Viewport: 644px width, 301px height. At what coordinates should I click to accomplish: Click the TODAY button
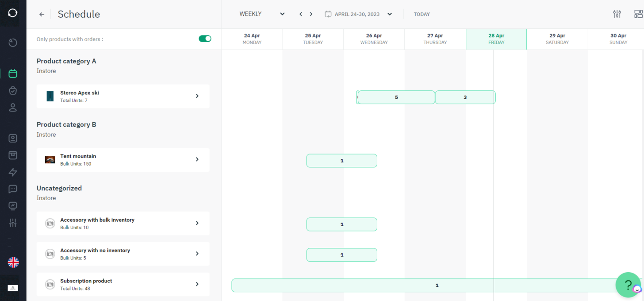[x=422, y=14]
